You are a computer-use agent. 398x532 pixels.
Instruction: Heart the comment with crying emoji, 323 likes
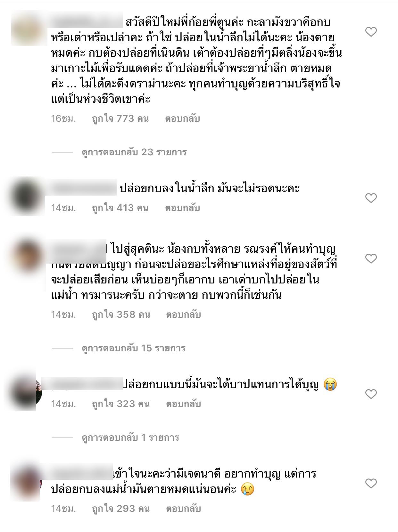click(x=371, y=394)
